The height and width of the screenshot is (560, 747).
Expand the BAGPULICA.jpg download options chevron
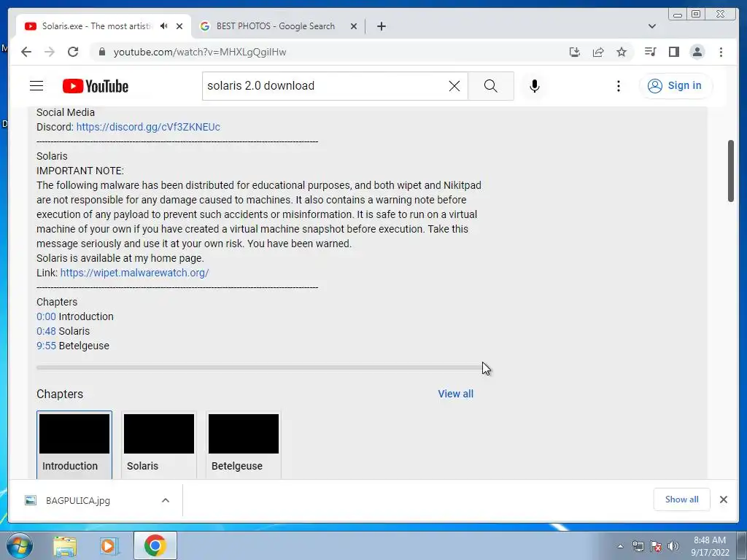coord(166,500)
